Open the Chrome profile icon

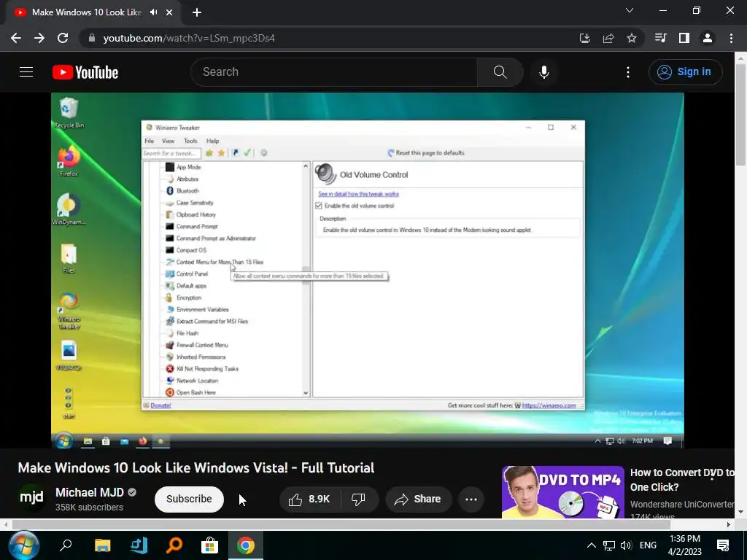click(708, 38)
